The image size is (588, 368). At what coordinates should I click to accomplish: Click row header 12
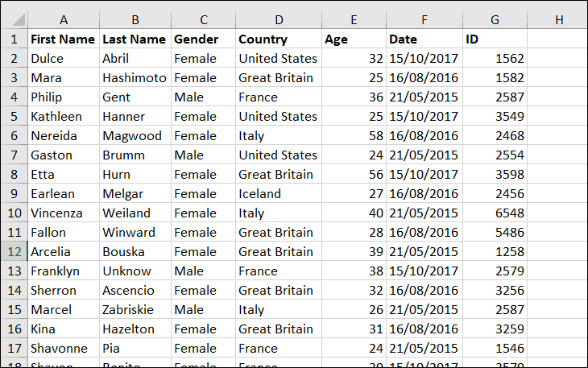(14, 251)
